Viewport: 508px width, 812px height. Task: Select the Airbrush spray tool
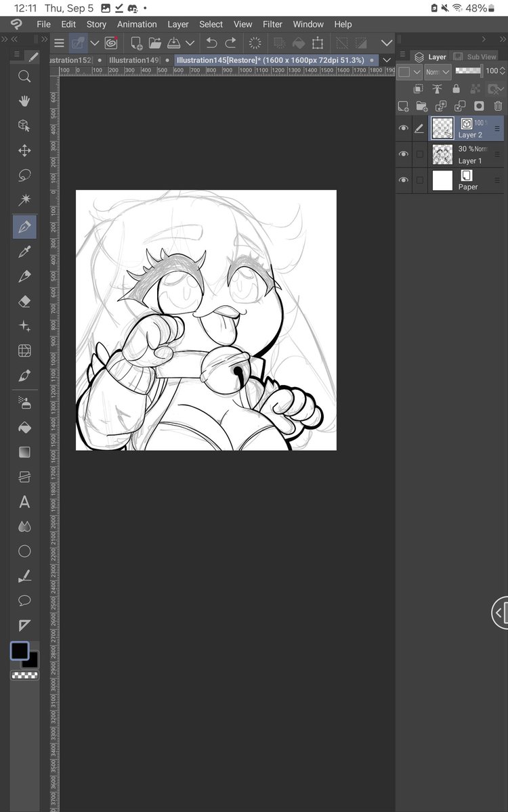point(24,403)
